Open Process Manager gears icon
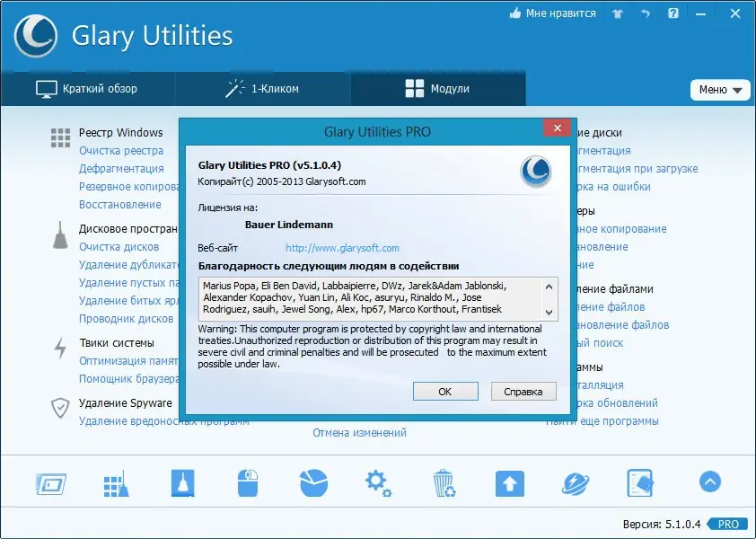 tap(378, 483)
